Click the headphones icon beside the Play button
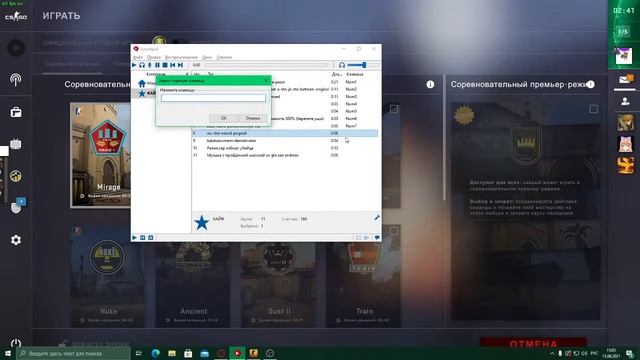The width and height of the screenshot is (640, 360). click(x=142, y=65)
